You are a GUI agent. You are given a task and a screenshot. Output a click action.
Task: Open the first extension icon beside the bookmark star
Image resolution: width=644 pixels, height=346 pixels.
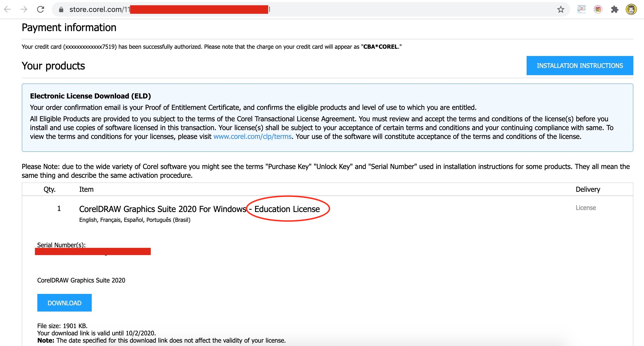581,10
